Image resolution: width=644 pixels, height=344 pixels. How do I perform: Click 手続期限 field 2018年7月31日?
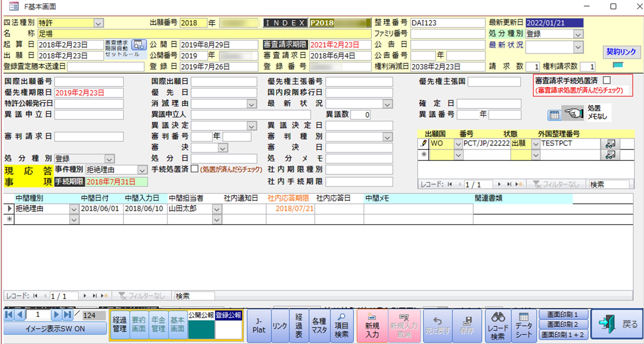(x=117, y=182)
